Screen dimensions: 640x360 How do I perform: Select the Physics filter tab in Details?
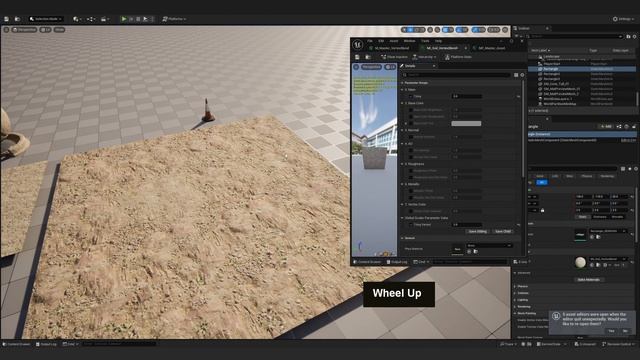click(x=587, y=176)
